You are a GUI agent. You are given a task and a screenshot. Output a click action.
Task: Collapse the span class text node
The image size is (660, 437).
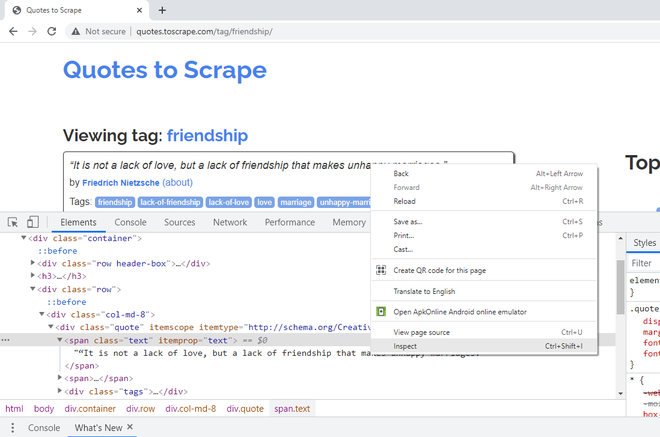point(60,340)
